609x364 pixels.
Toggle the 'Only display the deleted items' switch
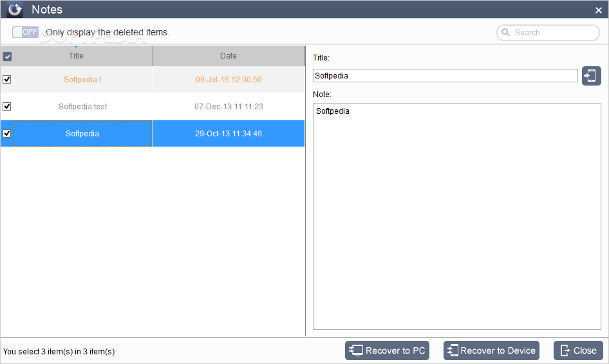click(x=25, y=32)
